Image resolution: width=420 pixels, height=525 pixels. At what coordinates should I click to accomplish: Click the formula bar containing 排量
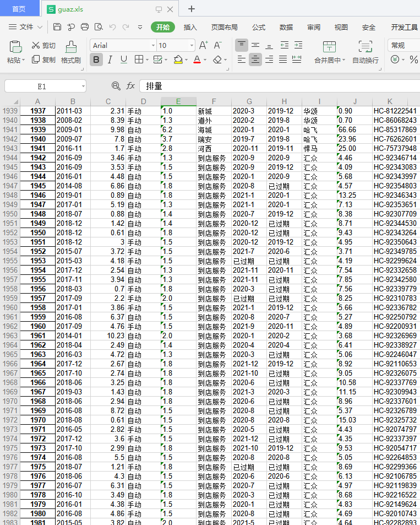coord(280,86)
